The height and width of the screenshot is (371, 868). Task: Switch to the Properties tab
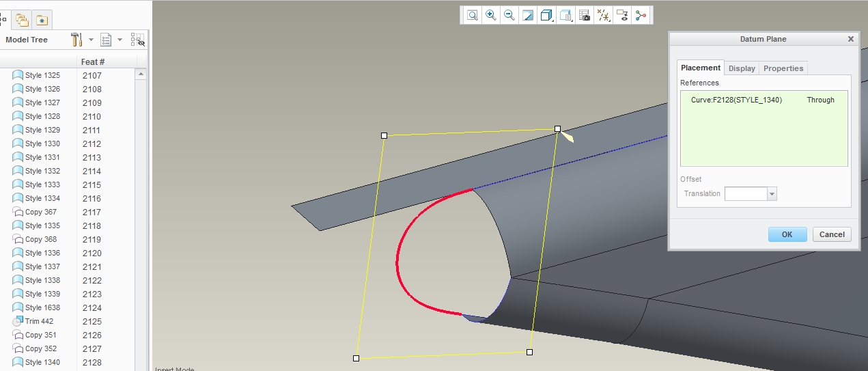coord(783,68)
